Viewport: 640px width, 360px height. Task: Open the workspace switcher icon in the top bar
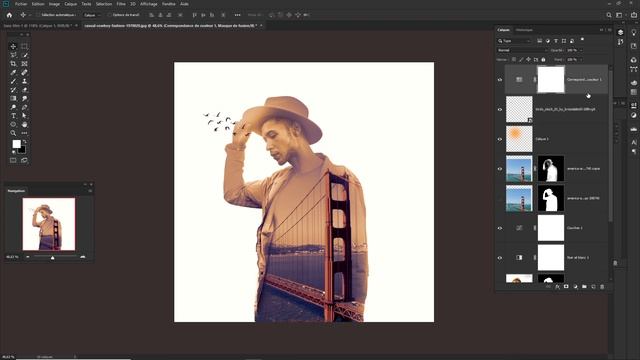(x=619, y=15)
